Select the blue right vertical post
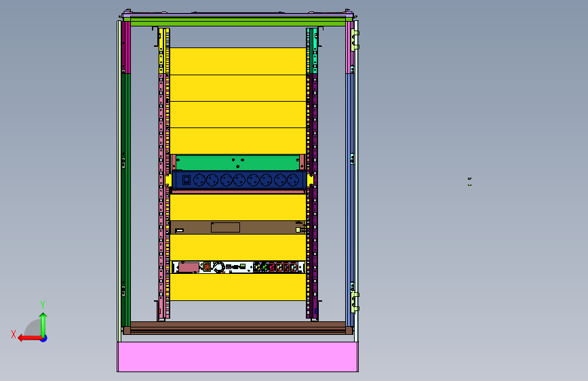588x381 pixels. (350, 200)
